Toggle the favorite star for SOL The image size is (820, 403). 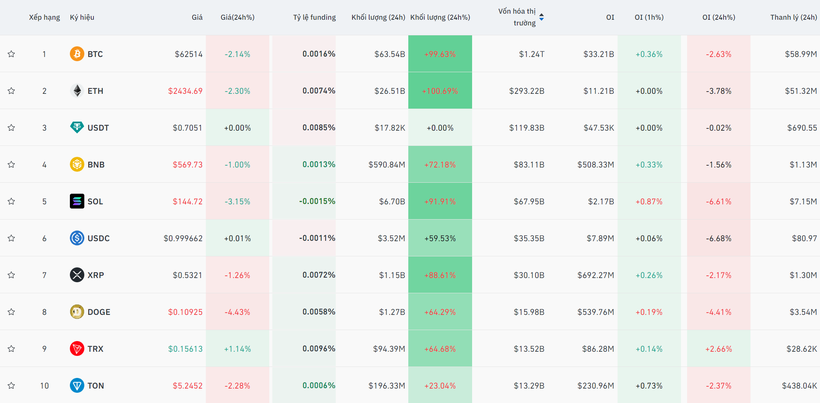[12, 201]
